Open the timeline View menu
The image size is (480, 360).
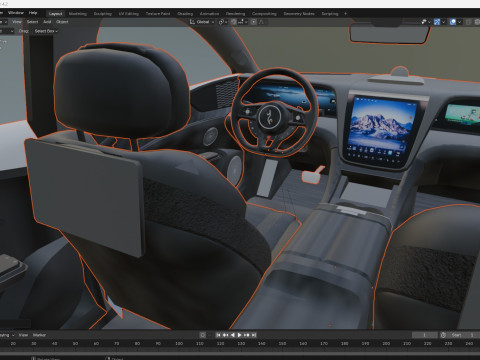[23, 335]
